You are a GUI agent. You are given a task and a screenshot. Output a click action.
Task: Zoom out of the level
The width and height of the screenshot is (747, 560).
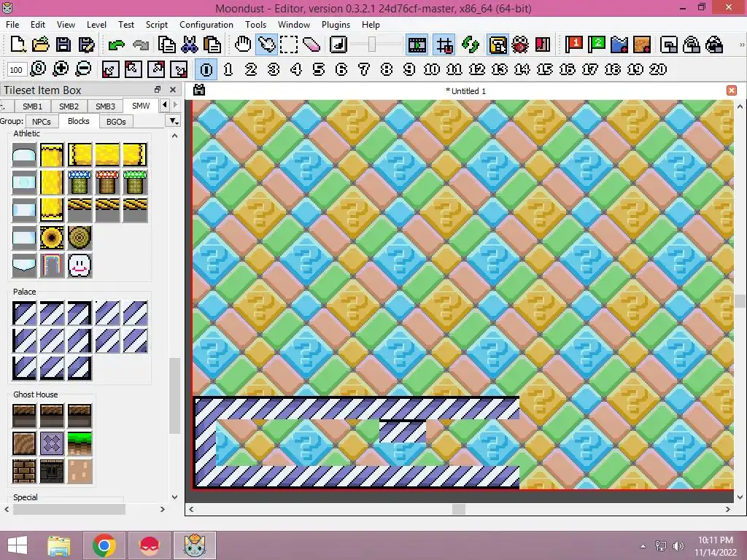point(83,69)
